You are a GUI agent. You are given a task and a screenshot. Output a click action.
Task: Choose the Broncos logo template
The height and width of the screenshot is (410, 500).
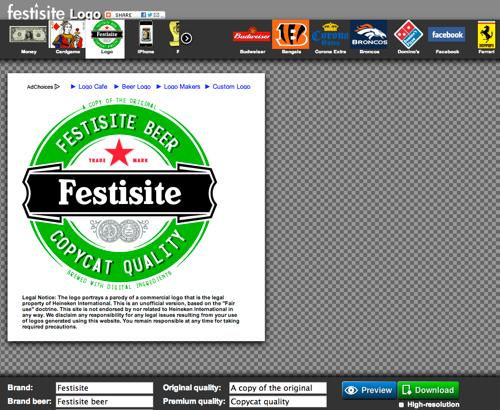pyautogui.click(x=369, y=37)
